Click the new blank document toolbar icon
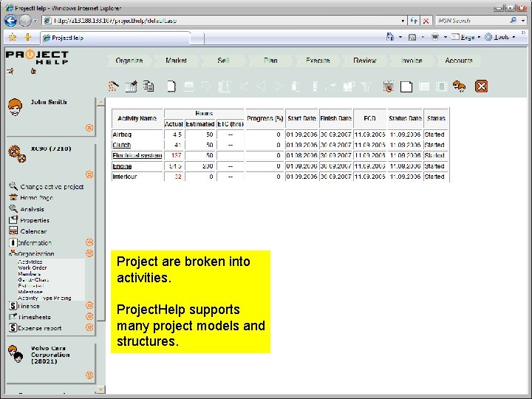The height and width of the screenshot is (399, 532). [171, 86]
